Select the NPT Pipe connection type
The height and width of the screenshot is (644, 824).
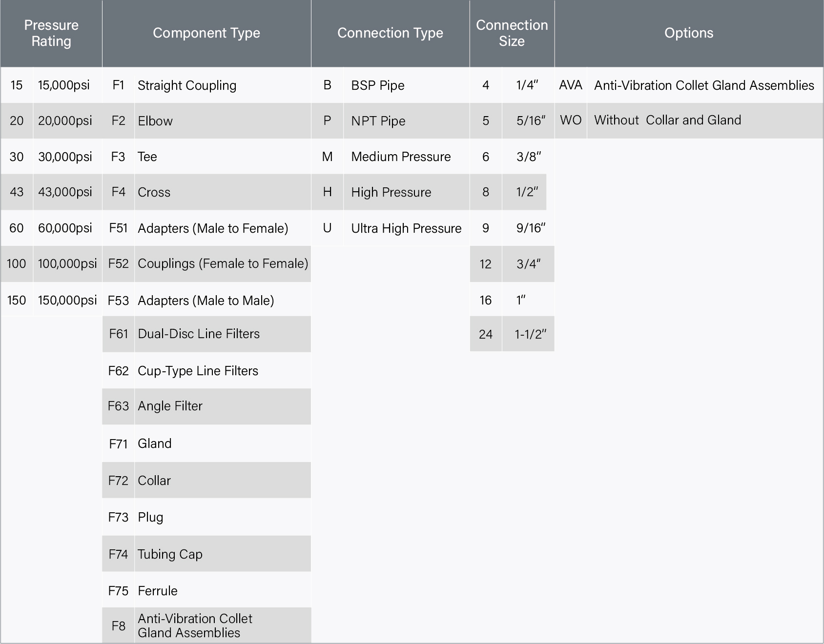point(378,121)
